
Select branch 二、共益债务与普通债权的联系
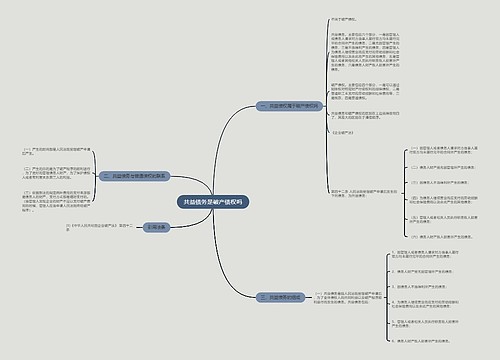135,176
